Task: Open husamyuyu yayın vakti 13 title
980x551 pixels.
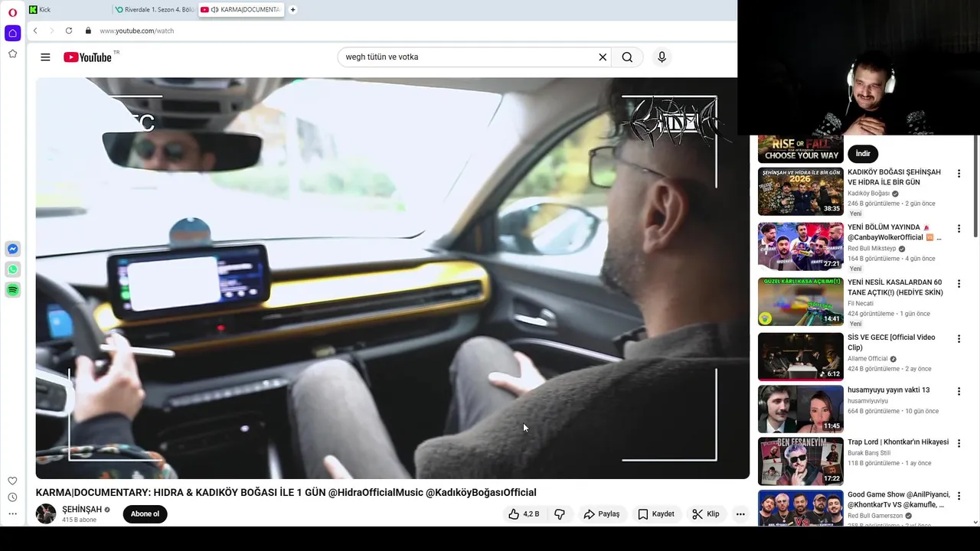Action: [x=888, y=390]
